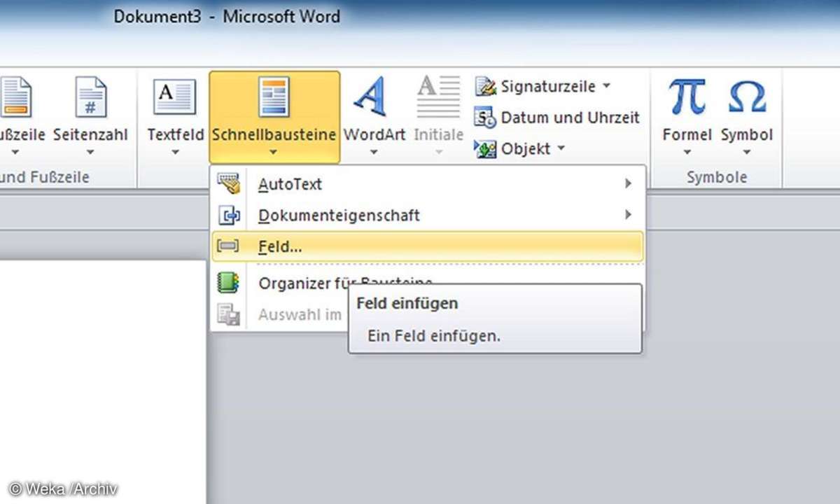
Task: Click the Organizer für Bausteine icon
Action: tap(228, 283)
